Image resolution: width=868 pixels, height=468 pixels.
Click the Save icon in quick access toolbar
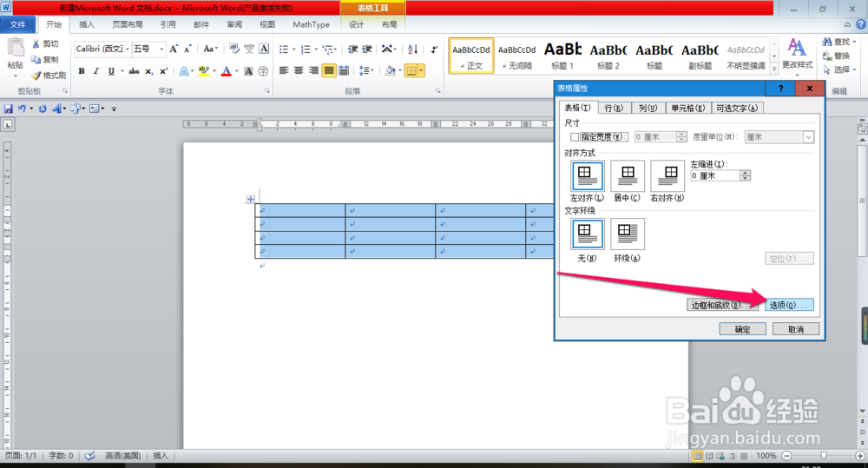point(9,109)
